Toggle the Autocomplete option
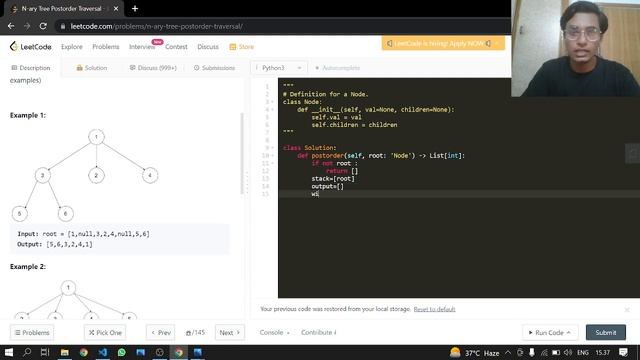This screenshot has width=640, height=360. 338,68
